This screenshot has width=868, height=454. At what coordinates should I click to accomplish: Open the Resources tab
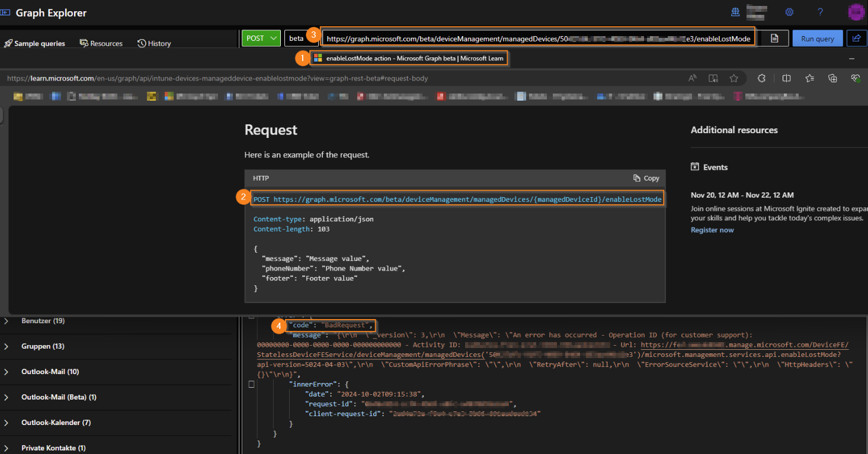coord(101,43)
